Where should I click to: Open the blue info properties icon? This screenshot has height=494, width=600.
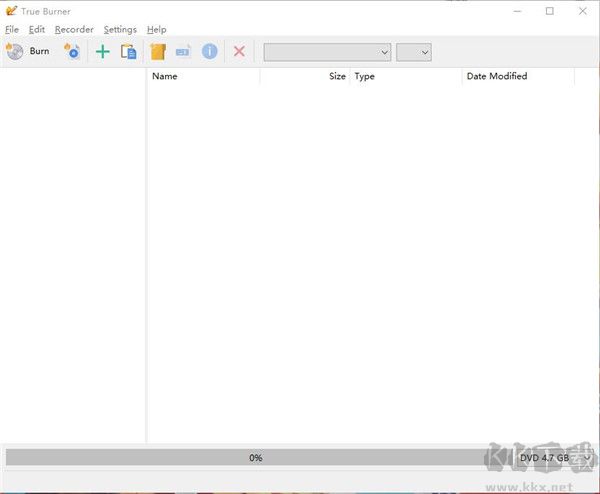[209, 51]
